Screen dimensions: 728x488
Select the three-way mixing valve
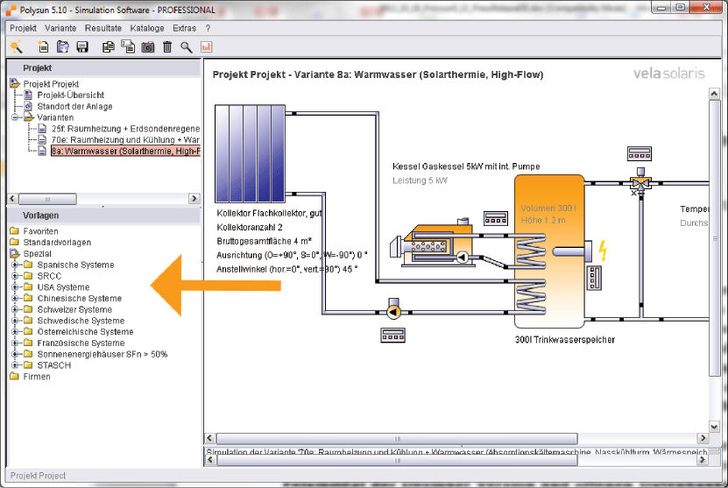(x=634, y=185)
